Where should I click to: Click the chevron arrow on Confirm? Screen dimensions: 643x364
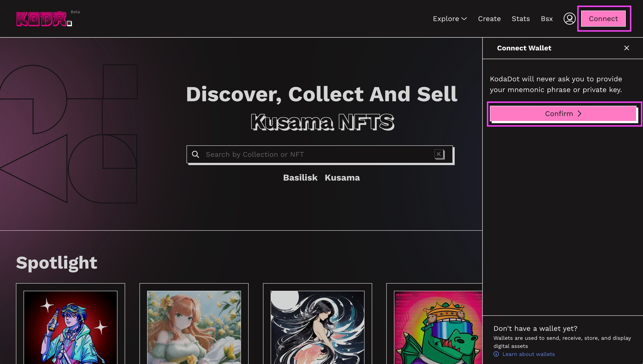tap(580, 114)
